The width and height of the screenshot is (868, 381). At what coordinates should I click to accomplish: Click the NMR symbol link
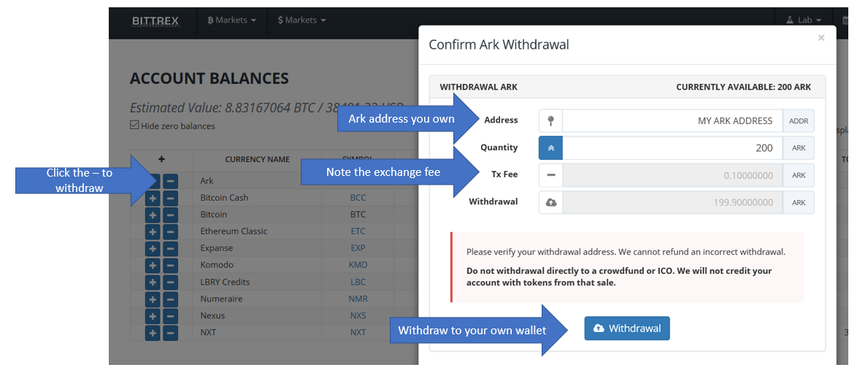point(358,299)
